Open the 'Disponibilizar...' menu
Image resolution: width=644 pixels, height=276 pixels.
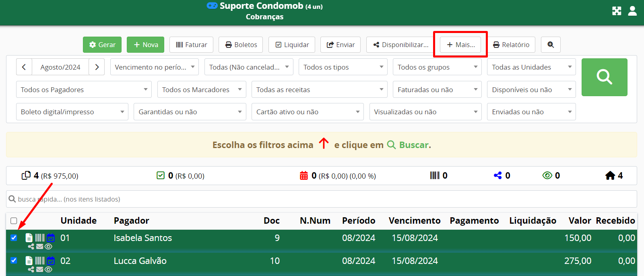tap(400, 45)
